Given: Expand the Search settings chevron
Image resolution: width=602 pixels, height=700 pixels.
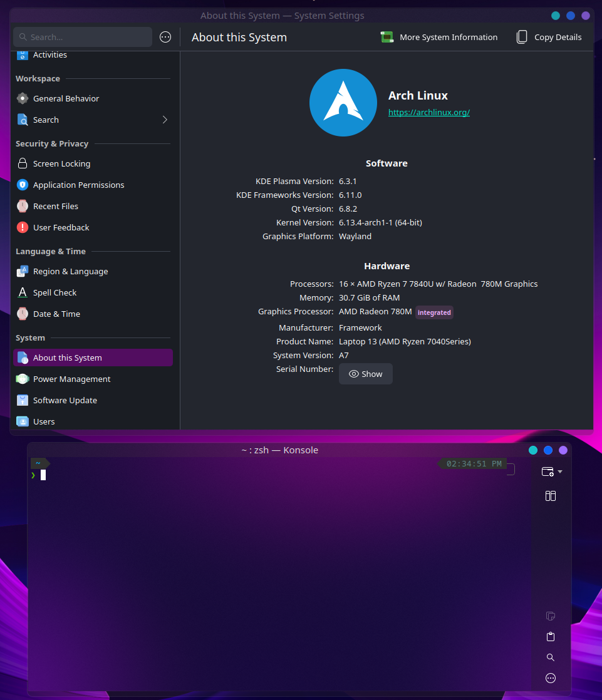Looking at the screenshot, I should point(165,120).
